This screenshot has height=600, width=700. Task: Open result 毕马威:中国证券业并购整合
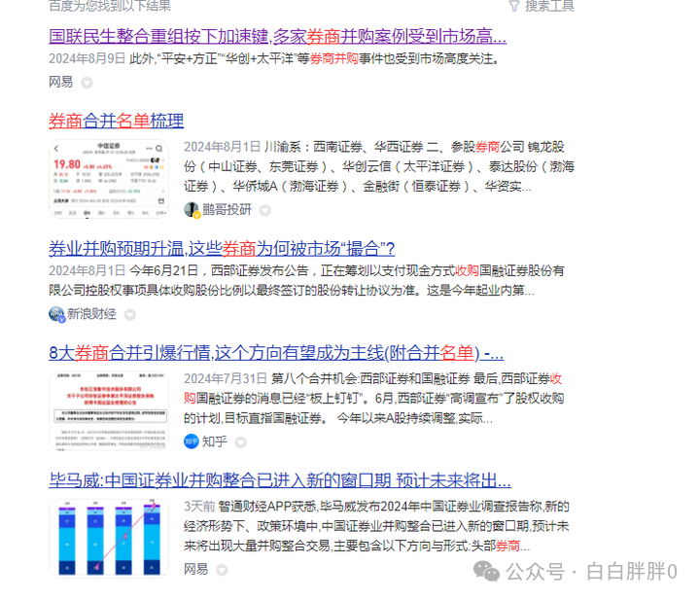[280, 480]
